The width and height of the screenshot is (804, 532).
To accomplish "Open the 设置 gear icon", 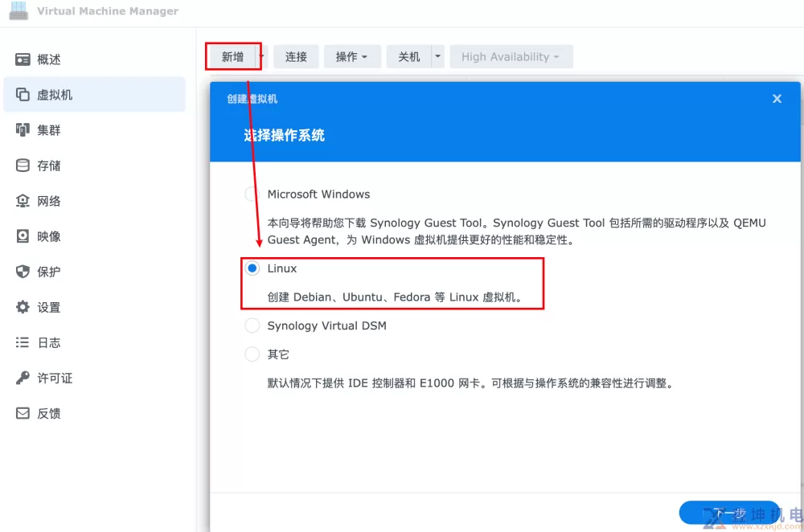I will coord(23,307).
